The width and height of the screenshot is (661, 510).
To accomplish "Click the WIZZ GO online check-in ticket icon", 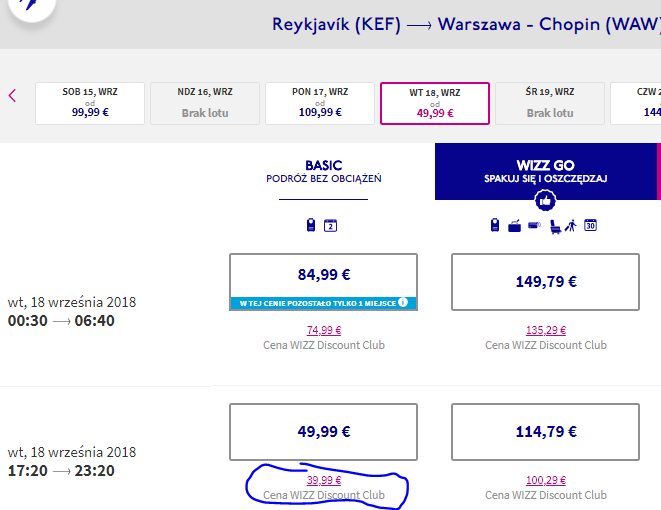I will [x=534, y=225].
